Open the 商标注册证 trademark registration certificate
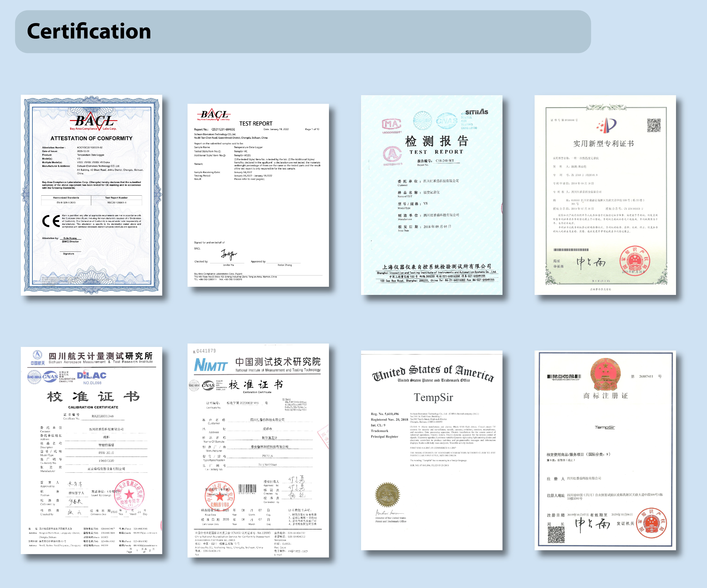 tap(605, 450)
